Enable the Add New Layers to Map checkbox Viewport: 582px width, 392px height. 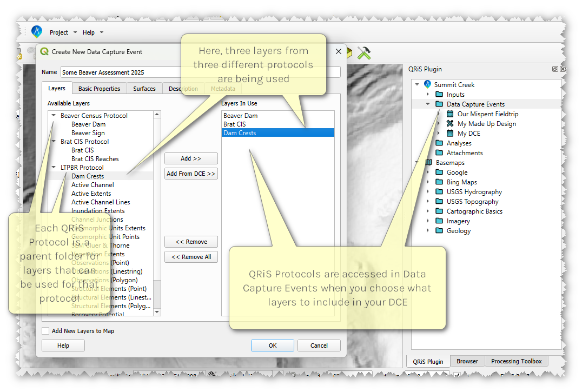pos(46,331)
